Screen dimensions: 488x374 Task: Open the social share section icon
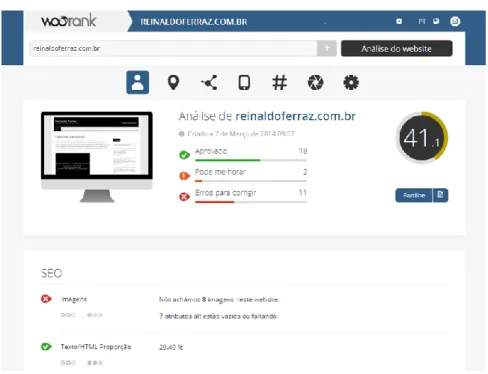(209, 82)
